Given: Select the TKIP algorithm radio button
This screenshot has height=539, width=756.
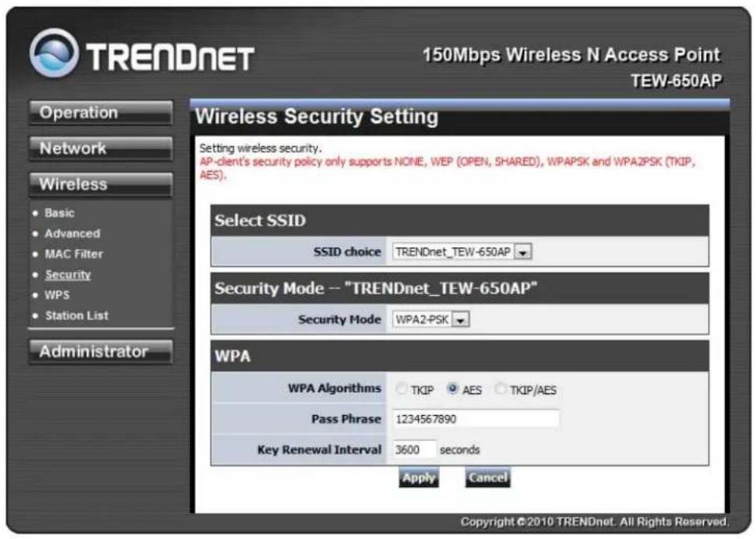Looking at the screenshot, I should point(400,389).
